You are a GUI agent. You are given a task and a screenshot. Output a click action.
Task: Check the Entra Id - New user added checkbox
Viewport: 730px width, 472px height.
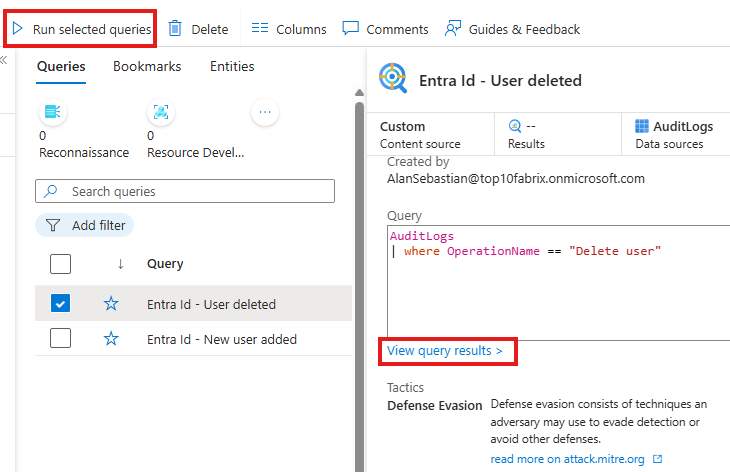point(61,338)
